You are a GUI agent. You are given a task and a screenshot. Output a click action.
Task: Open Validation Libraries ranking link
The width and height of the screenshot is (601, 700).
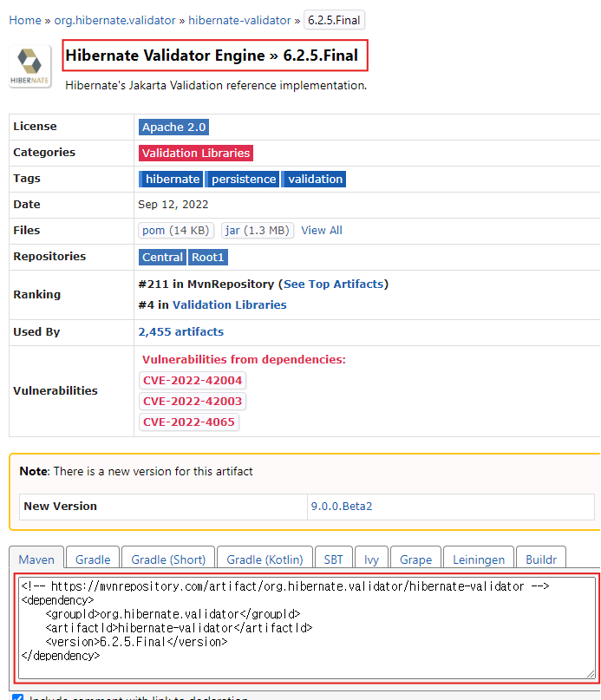[230, 305]
